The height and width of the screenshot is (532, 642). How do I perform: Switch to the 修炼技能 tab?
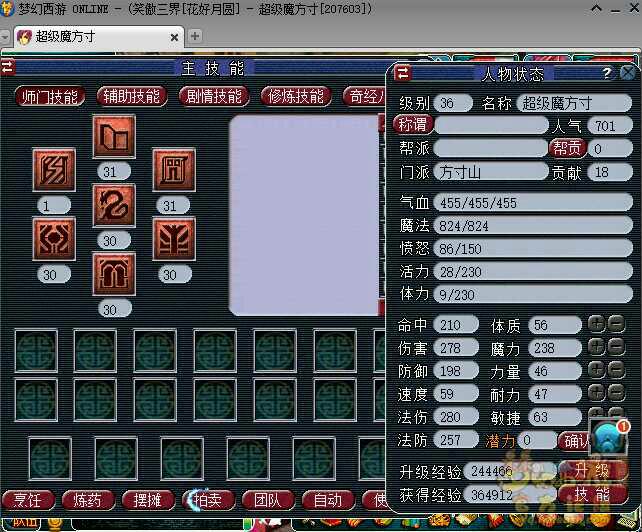tap(296, 97)
